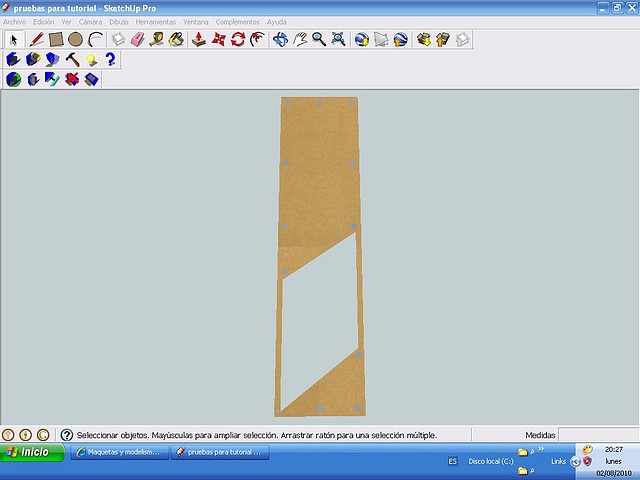
Task: Click Place Model in Google Earth icon
Action: click(401, 40)
